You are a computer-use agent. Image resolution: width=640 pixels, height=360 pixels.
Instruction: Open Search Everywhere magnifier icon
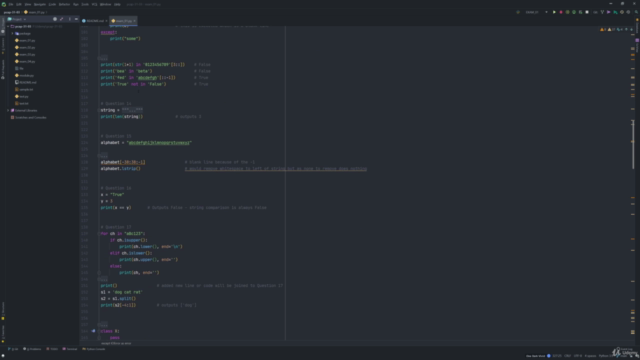636,12
